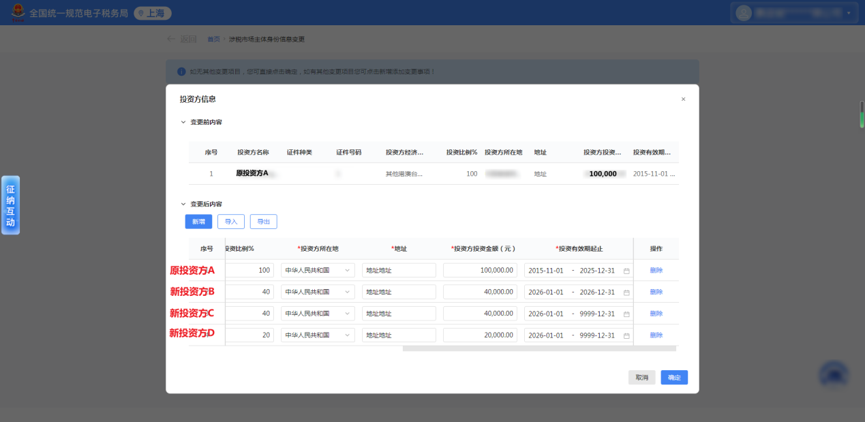
Task: Click the 首页 breadcrumb link
Action: coord(213,39)
